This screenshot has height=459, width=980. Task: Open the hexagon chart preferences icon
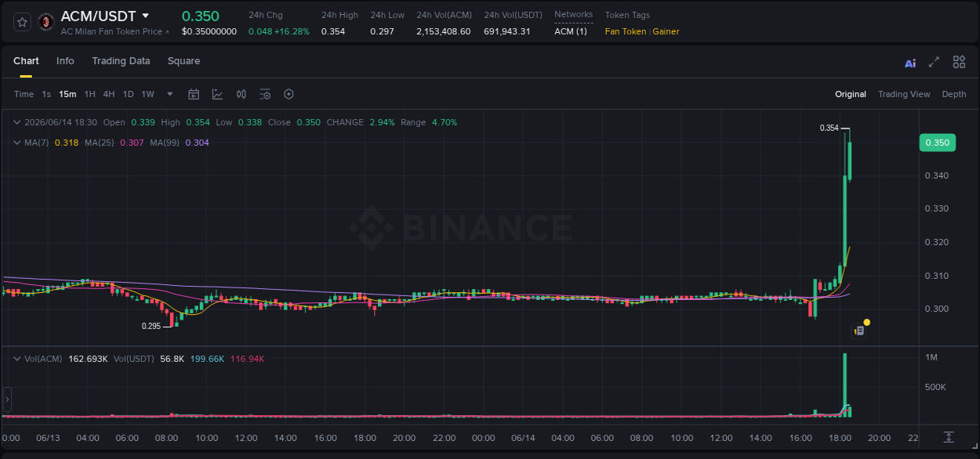(x=289, y=94)
